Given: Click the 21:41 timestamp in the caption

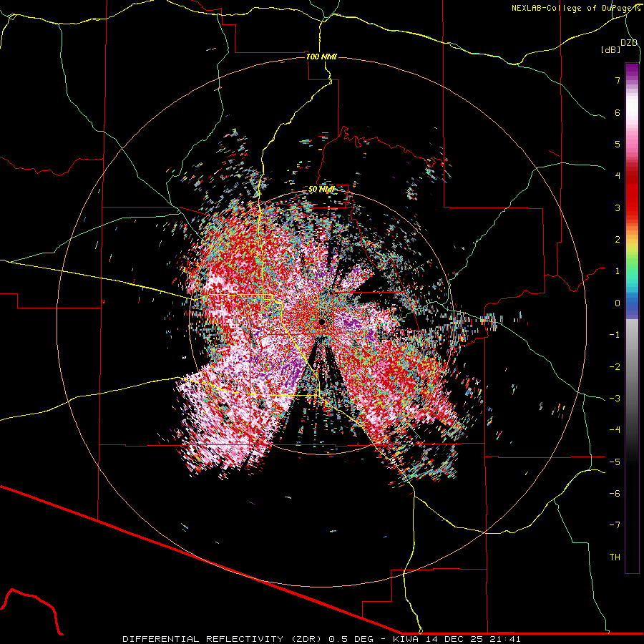Looking at the screenshot, I should click(x=505, y=639).
